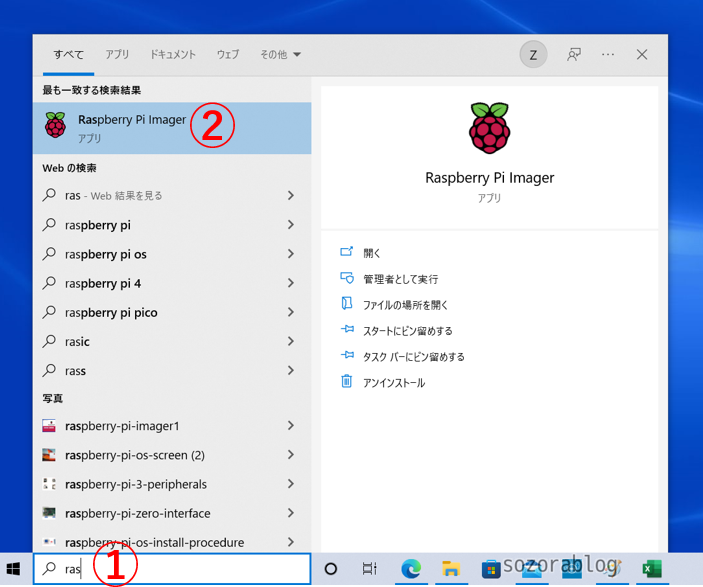This screenshot has width=703, height=587.
Task: Click 開く to open the app
Action: [x=372, y=253]
